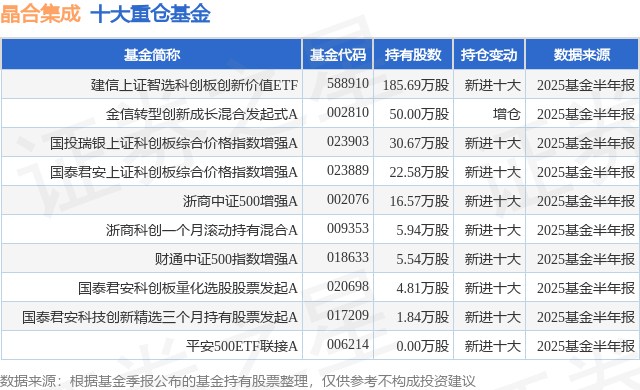
Task: Select fund 建信上证智选科创板创新价值ETF
Action: [x=194, y=85]
